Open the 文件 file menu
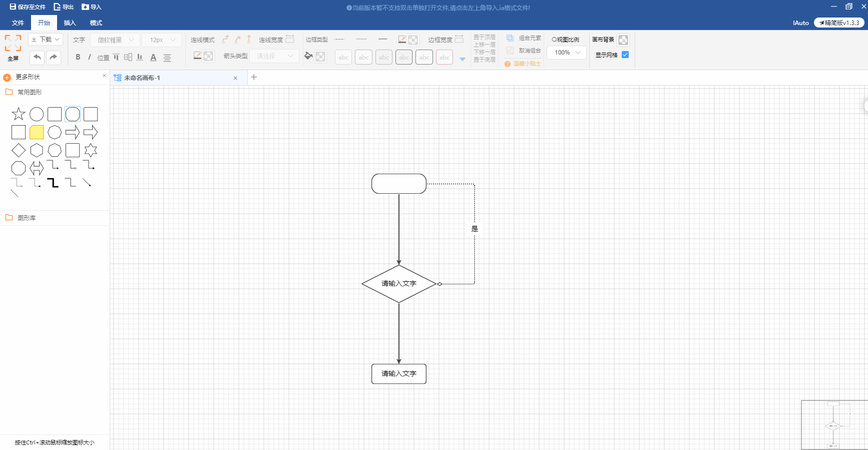The image size is (868, 450). (x=18, y=23)
